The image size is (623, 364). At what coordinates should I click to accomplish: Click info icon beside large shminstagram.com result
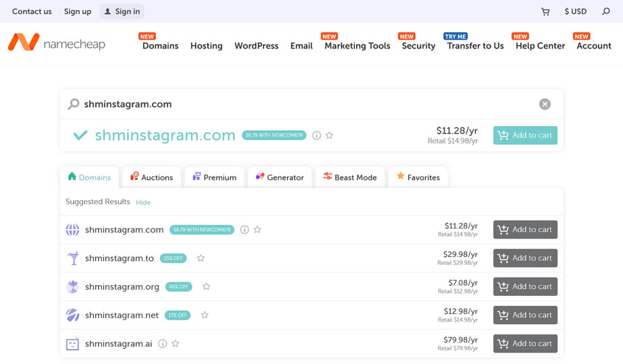coord(317,135)
